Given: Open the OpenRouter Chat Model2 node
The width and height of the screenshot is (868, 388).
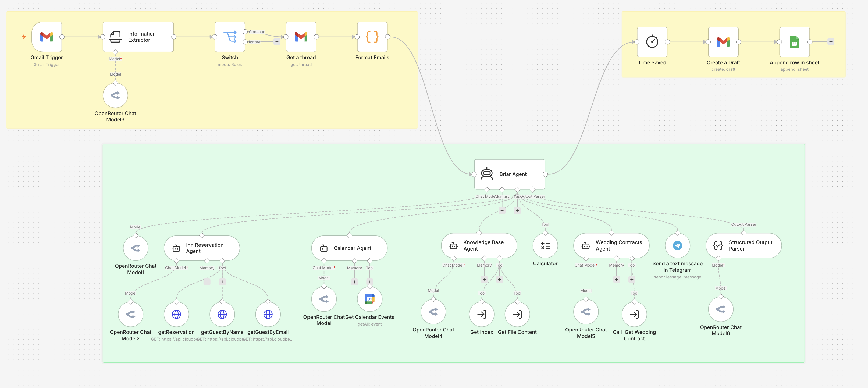Looking at the screenshot, I should coord(131,314).
